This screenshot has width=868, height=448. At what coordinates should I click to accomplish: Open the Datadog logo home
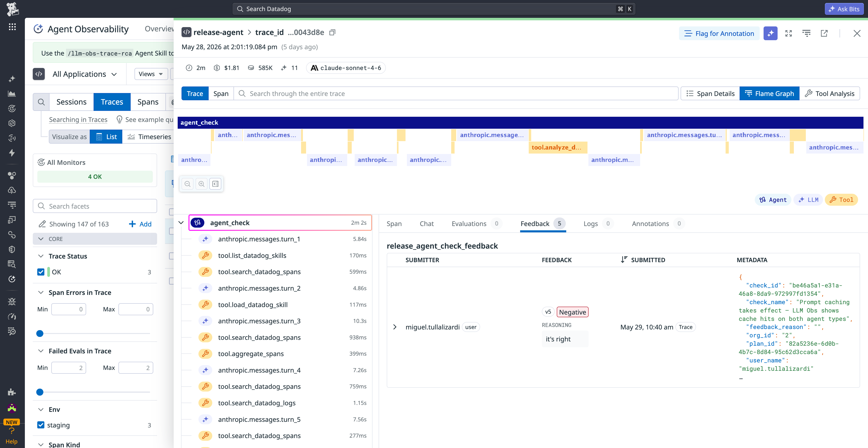point(12,9)
